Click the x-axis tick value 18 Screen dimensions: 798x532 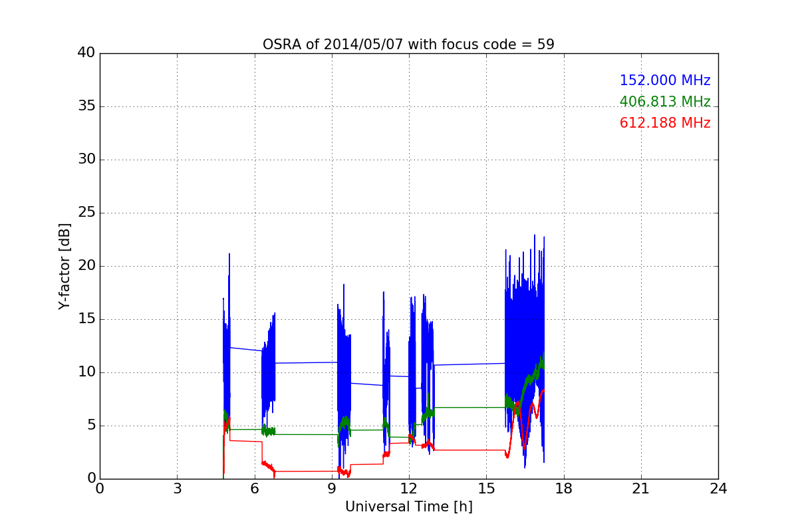click(x=564, y=489)
